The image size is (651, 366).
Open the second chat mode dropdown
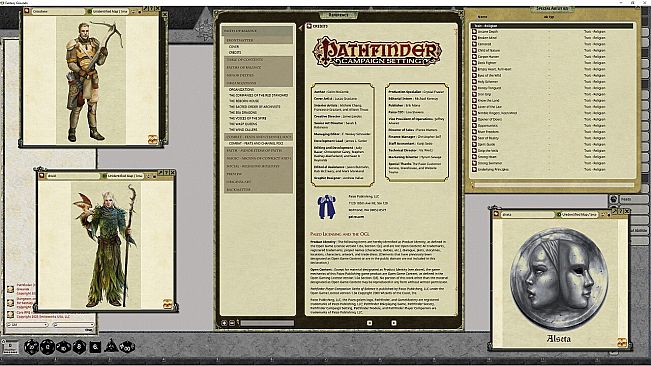(x=73, y=325)
